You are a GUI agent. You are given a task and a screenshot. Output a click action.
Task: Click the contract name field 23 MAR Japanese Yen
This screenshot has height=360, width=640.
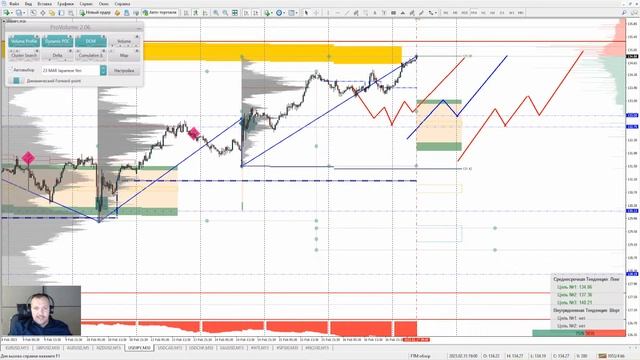coord(71,70)
